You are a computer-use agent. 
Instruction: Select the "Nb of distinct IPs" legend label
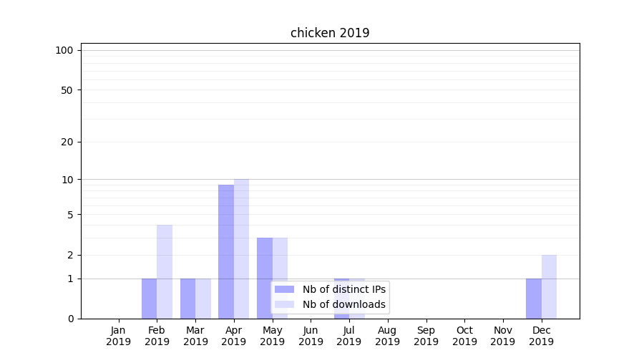344,289
